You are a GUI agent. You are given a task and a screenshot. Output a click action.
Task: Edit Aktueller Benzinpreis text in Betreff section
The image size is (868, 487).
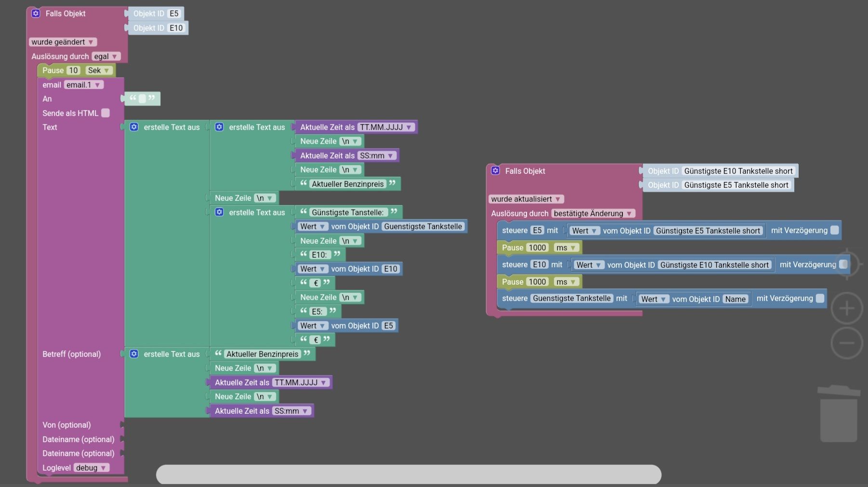[x=263, y=354]
